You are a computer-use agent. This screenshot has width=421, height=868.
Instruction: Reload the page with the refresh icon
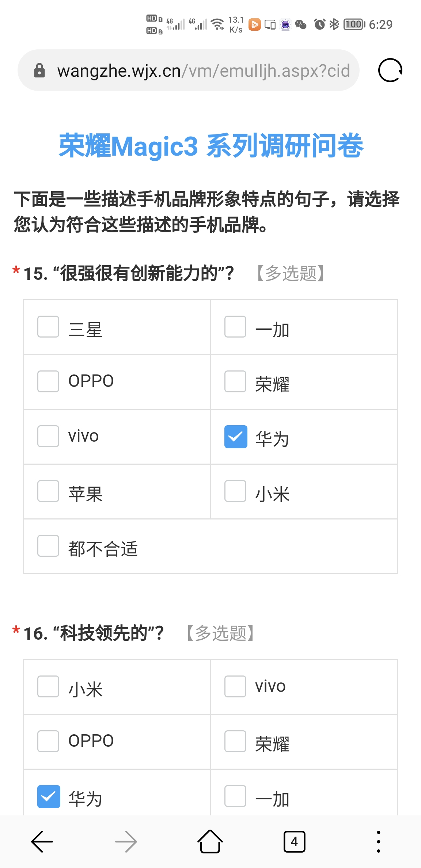pyautogui.click(x=390, y=70)
